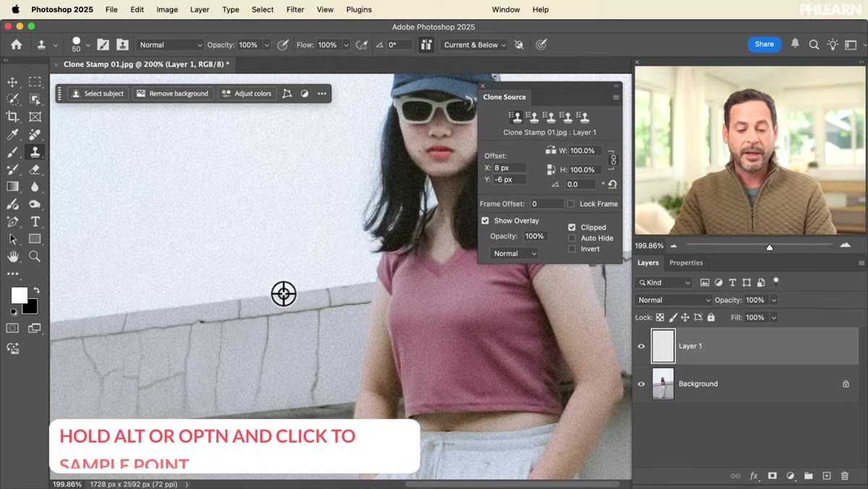Viewport: 868px width, 489px height.
Task: Open the Apple menu
Action: click(14, 9)
